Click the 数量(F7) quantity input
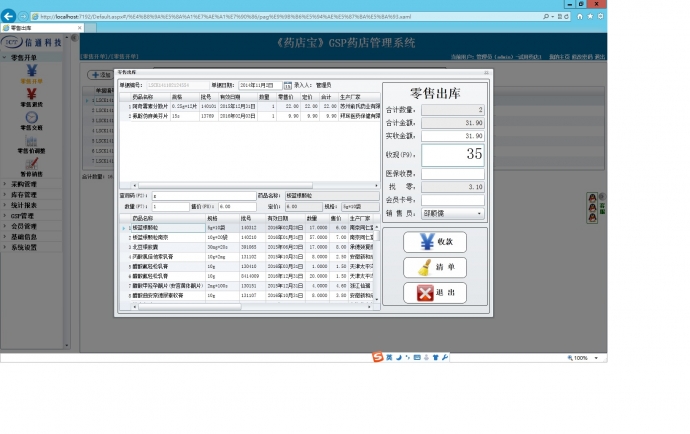 pos(171,206)
